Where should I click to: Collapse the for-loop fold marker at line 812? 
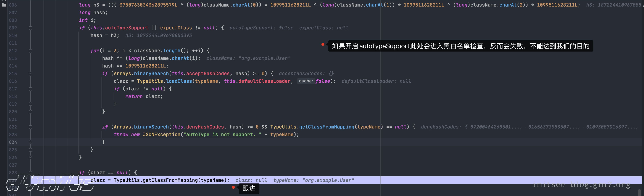click(x=30, y=51)
